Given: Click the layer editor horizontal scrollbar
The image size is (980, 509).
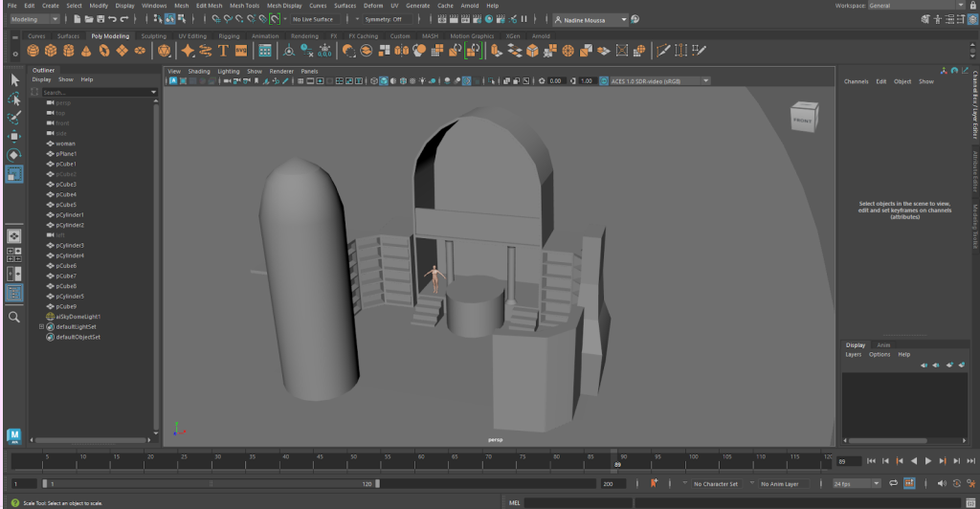Looking at the screenshot, I should coord(887,440).
